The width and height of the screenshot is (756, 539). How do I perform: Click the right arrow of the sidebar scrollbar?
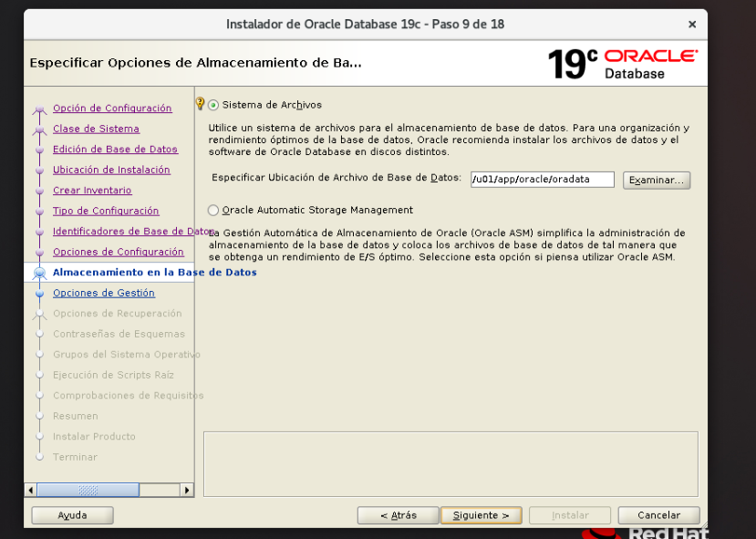pyautogui.click(x=187, y=490)
